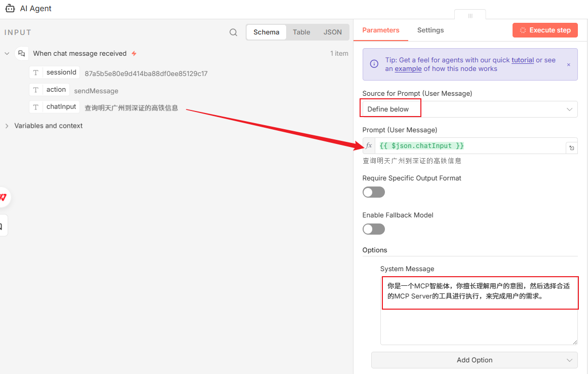This screenshot has height=374, width=588.
Task: Open search in the INPUT panel
Action: [x=233, y=32]
